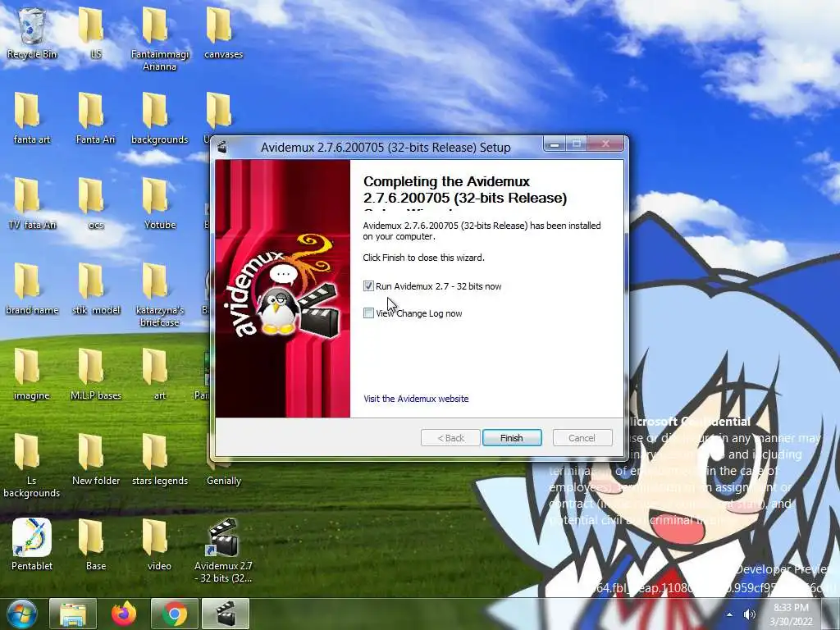Select the fanta art folder

[x=32, y=118]
